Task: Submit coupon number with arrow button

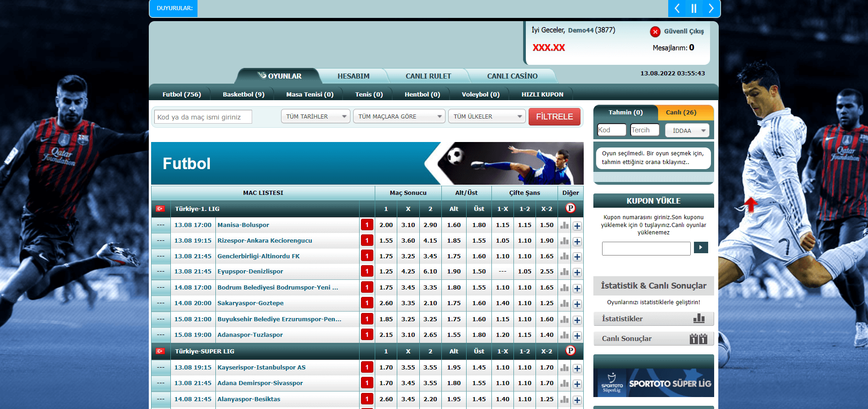Action: [x=700, y=248]
